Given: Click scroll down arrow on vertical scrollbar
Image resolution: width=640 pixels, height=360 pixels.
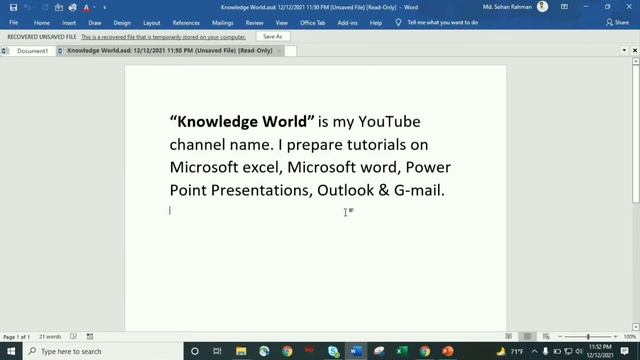Looking at the screenshot, I should 636,327.
